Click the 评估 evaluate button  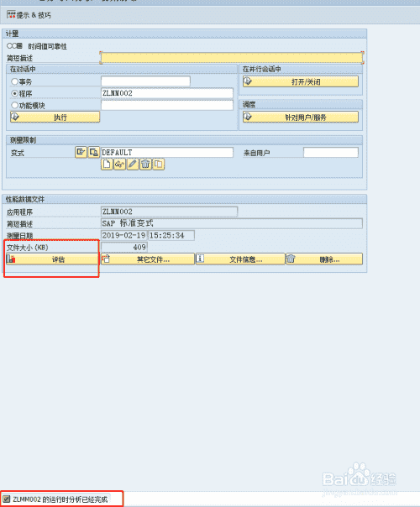(52, 259)
